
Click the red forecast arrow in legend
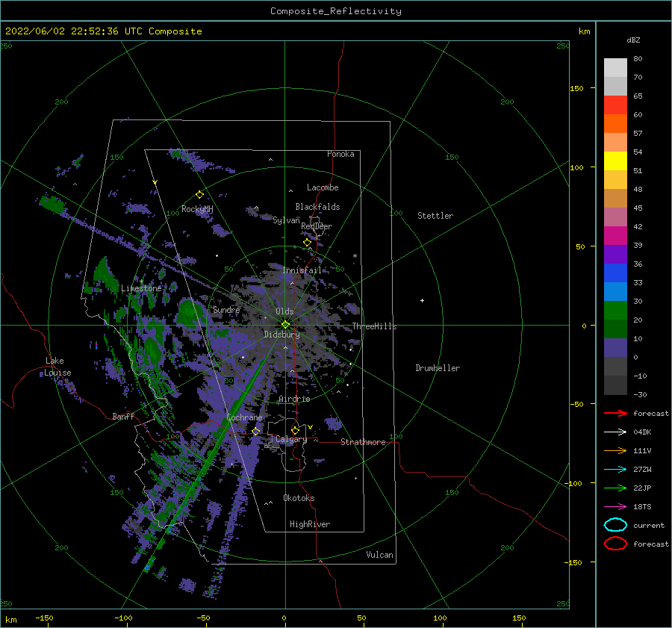[x=615, y=413]
